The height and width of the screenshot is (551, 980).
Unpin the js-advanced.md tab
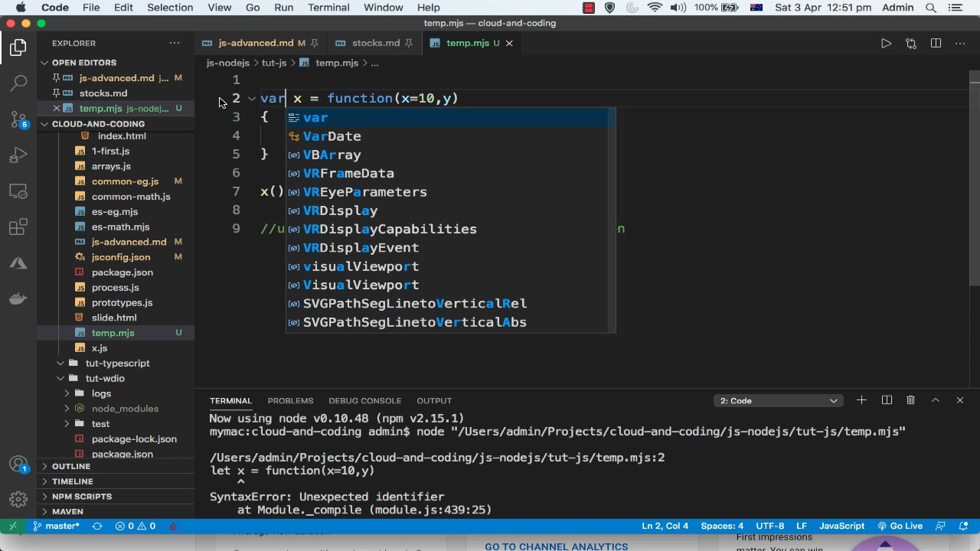click(x=315, y=43)
